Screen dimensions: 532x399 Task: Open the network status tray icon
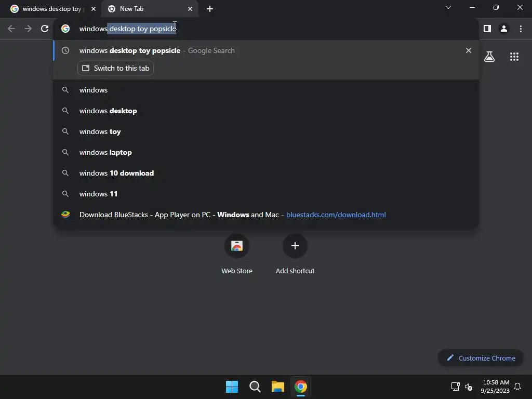tap(455, 387)
